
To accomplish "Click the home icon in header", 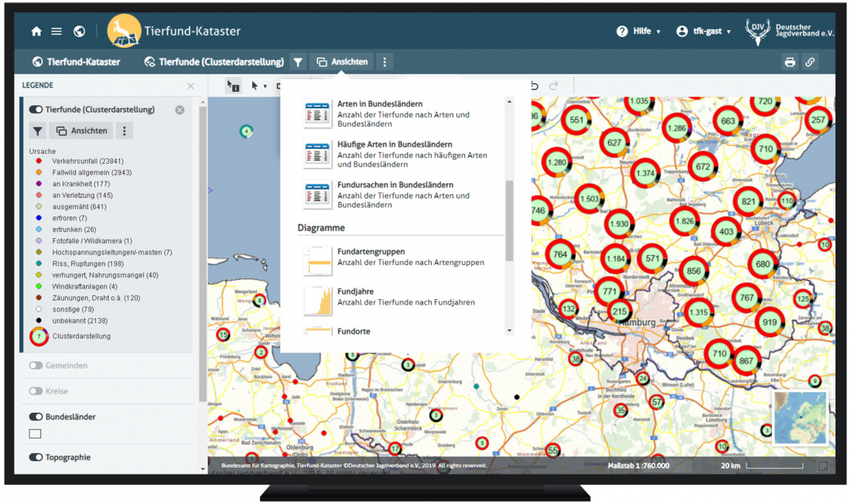I will 36,32.
